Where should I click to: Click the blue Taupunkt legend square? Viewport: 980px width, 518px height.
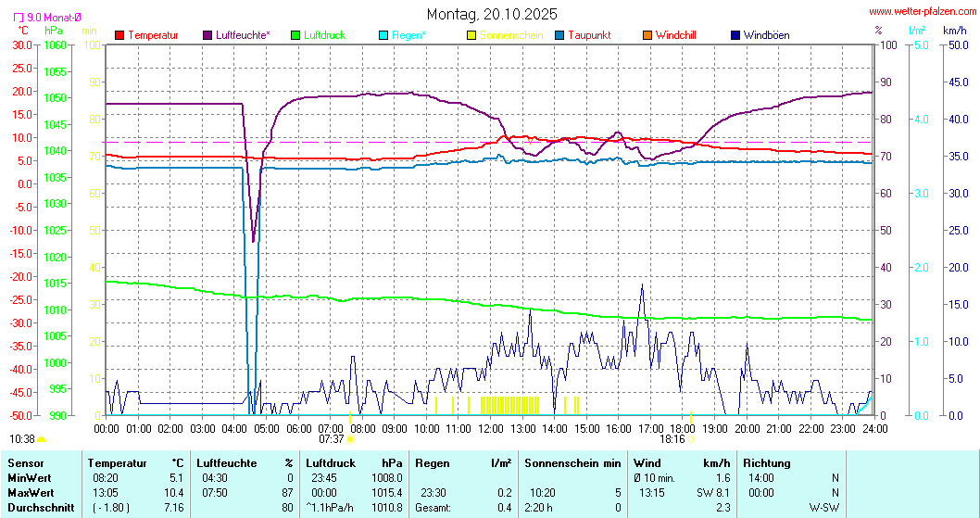pyautogui.click(x=559, y=35)
